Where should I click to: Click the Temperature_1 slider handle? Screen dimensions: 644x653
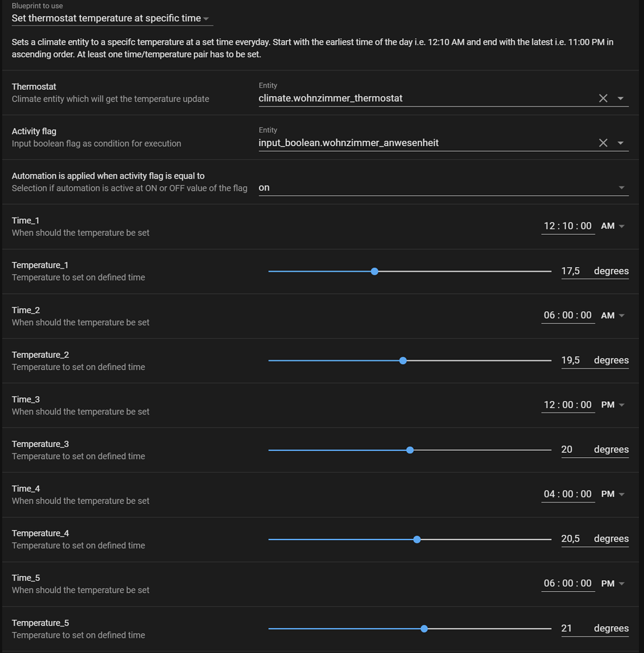(x=374, y=271)
